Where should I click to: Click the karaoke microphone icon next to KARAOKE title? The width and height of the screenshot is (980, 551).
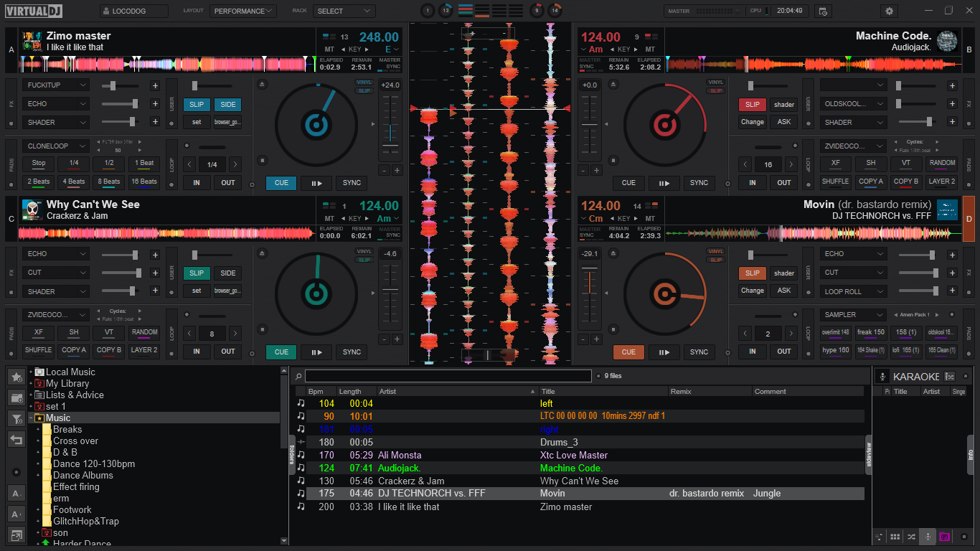[x=881, y=377]
